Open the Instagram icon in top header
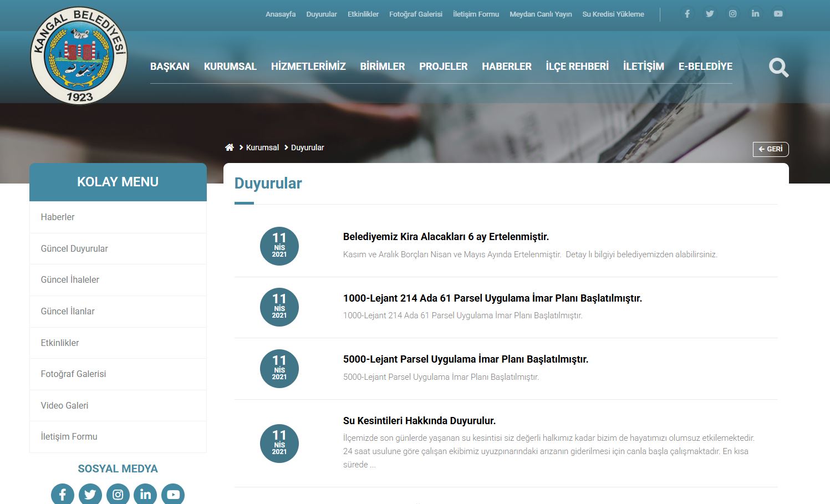 (x=732, y=14)
